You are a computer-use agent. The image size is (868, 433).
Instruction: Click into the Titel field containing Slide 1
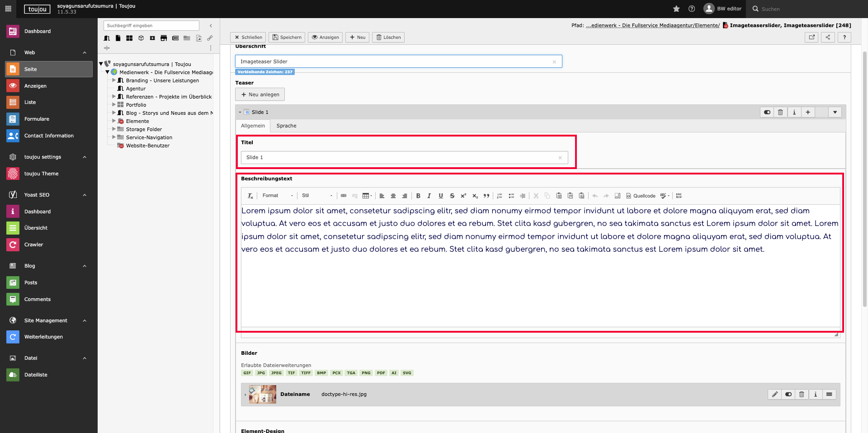point(400,157)
